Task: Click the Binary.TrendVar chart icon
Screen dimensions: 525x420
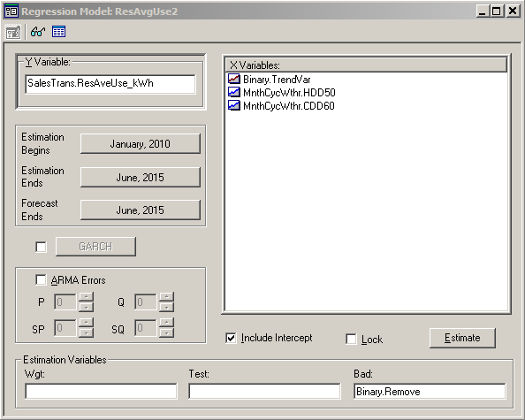Action: [x=234, y=79]
